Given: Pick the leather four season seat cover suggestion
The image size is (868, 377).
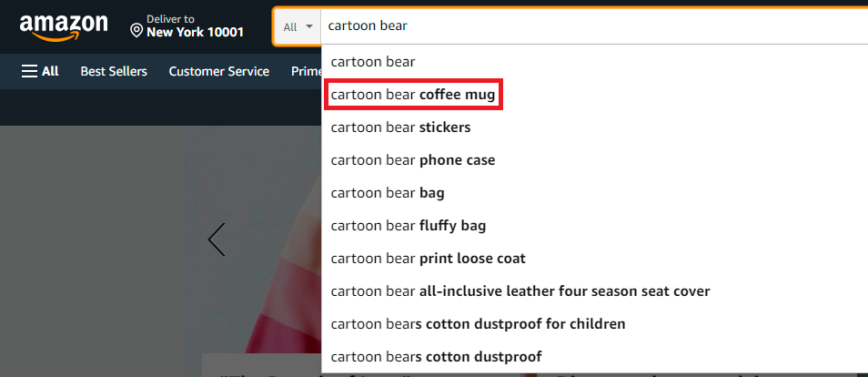Looking at the screenshot, I should click(x=520, y=291).
